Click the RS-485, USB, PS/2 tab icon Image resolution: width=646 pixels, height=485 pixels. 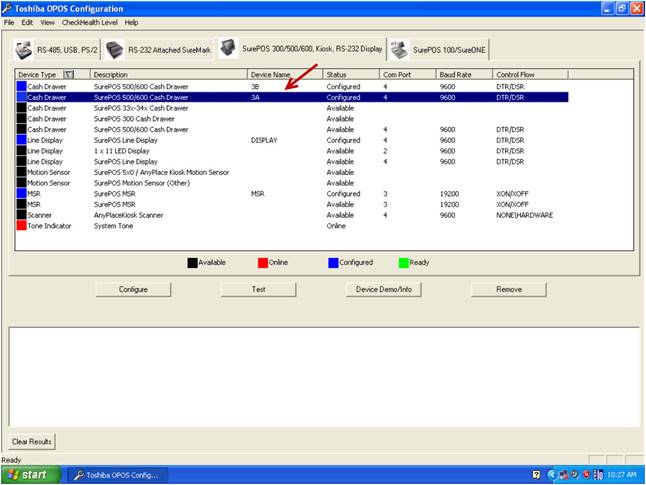pyautogui.click(x=24, y=50)
